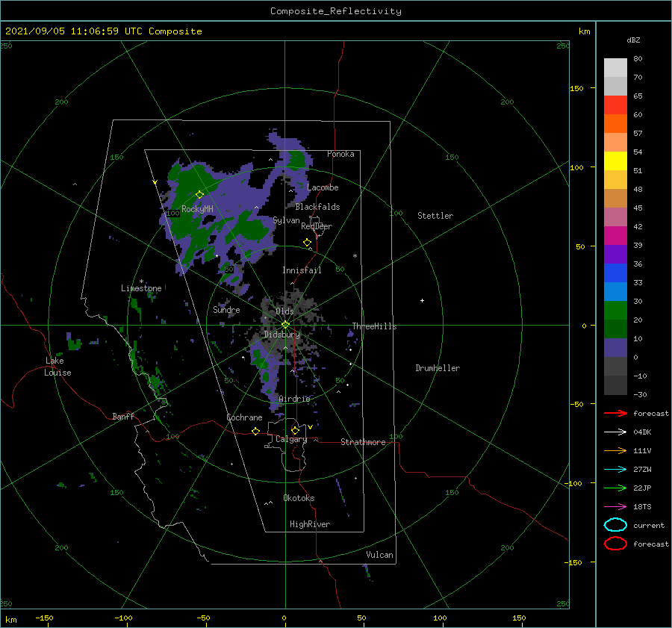The width and height of the screenshot is (672, 628).
Task: Click the Didsbury town label
Action: (282, 335)
